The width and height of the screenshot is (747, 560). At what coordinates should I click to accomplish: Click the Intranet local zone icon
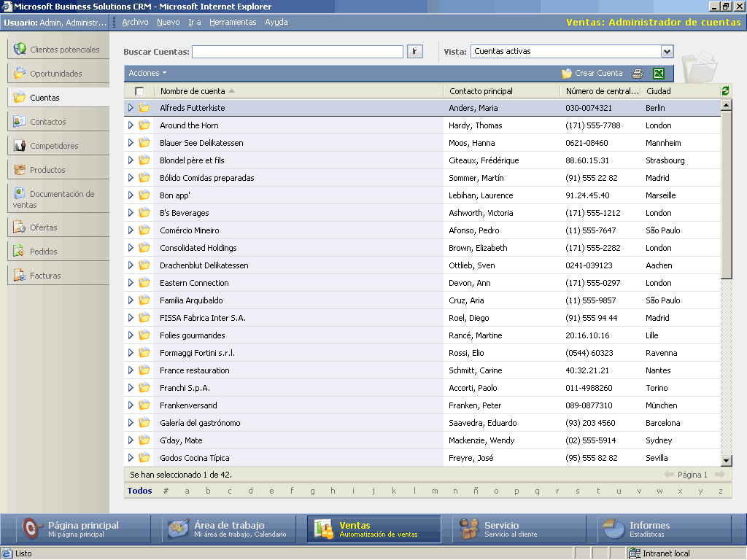click(x=634, y=553)
